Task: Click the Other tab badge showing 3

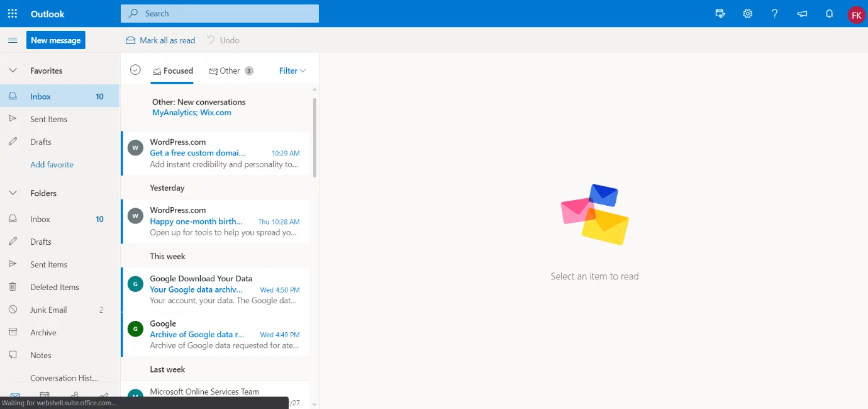Action: pyautogui.click(x=249, y=70)
